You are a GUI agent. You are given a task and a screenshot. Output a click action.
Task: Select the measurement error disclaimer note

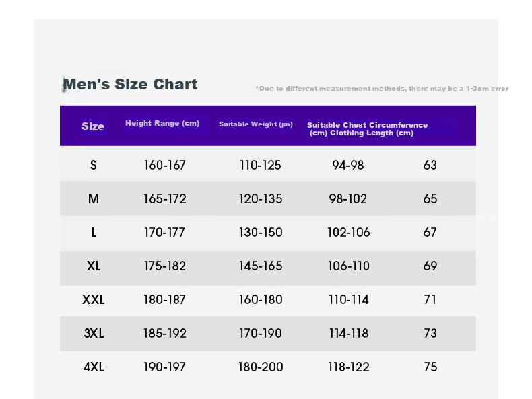click(x=382, y=89)
